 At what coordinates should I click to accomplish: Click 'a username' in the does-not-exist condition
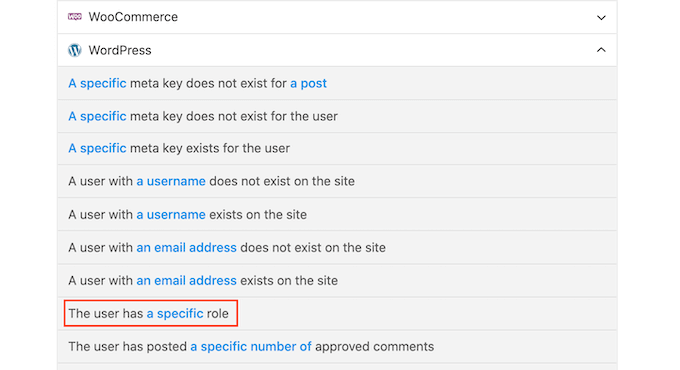pos(171,181)
